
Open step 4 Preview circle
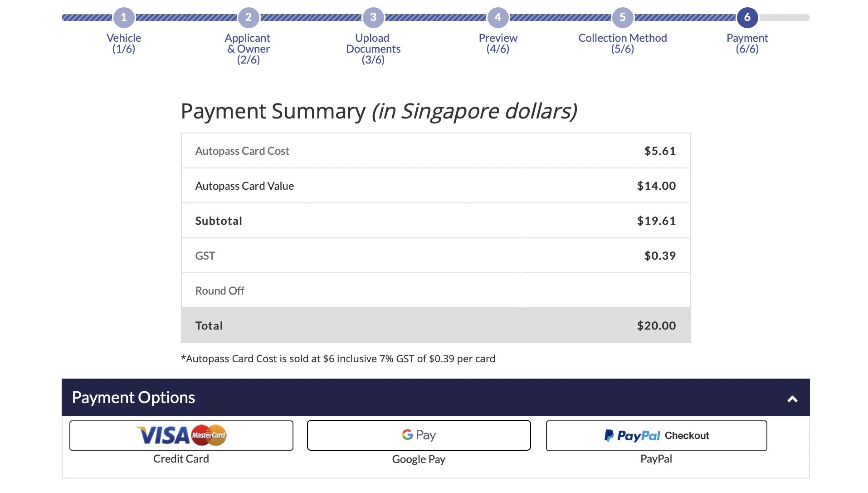pos(498,17)
